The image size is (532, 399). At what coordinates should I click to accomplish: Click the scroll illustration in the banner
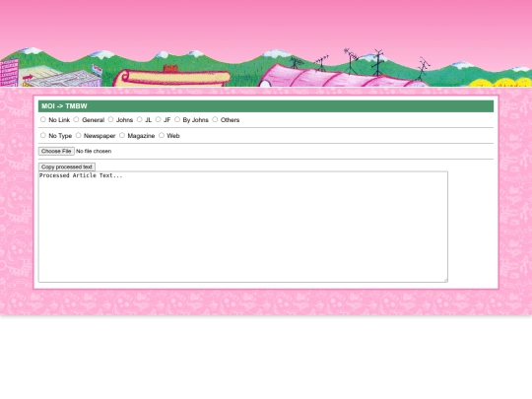click(172, 78)
